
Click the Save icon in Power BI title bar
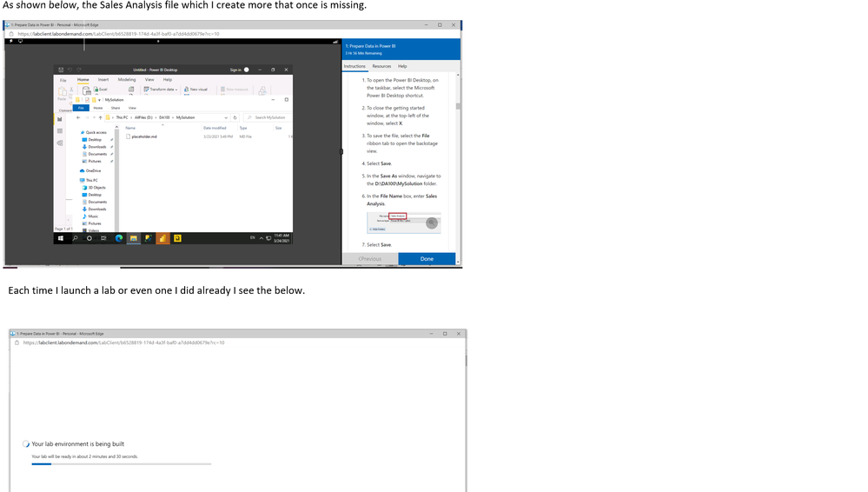[x=61, y=70]
